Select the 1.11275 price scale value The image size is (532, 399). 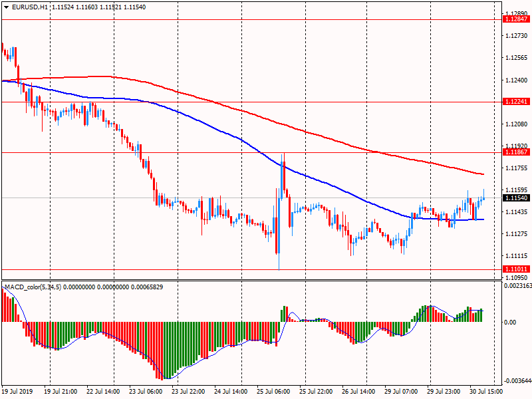point(517,234)
